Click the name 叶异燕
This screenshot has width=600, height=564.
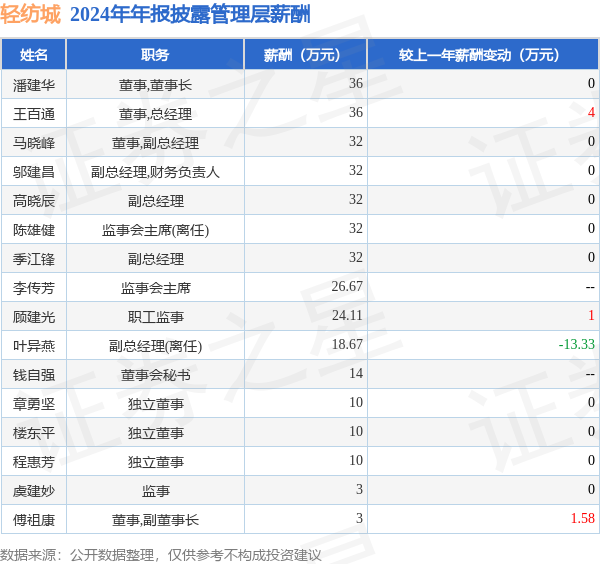coord(34,346)
